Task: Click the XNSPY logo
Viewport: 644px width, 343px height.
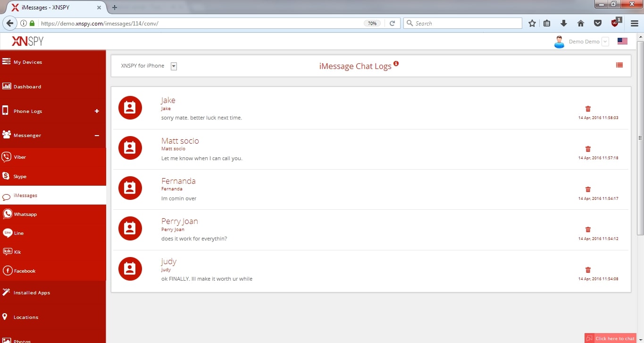Action: coord(27,41)
